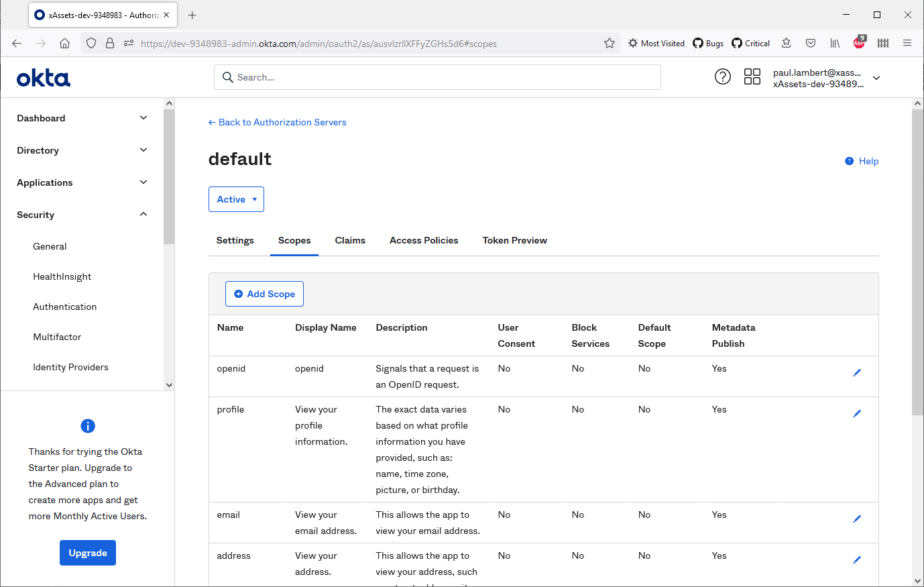Open the edit pencil for address scope
This screenshot has width=924, height=587.
tap(856, 560)
